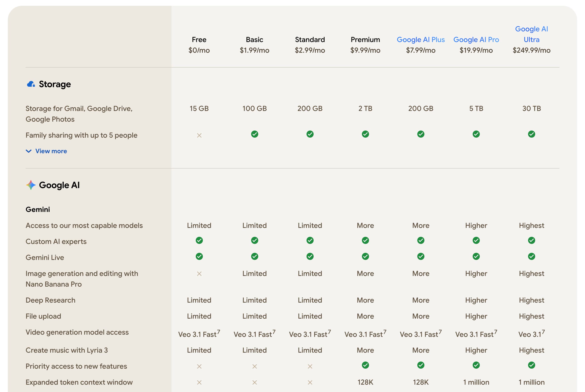
Task: Click Standard expanded token context X mark
Action: (310, 382)
